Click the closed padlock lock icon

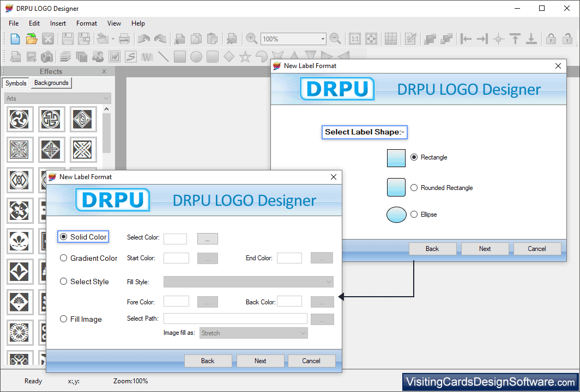coord(551,39)
